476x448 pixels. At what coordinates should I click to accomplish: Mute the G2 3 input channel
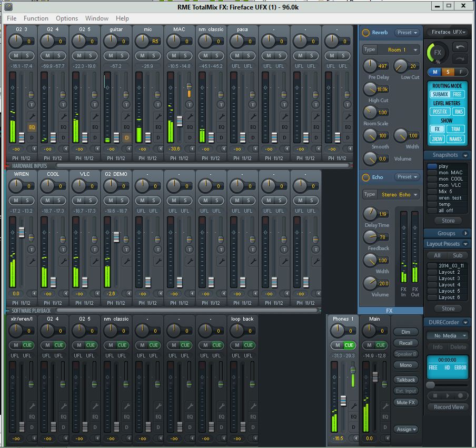point(16,56)
